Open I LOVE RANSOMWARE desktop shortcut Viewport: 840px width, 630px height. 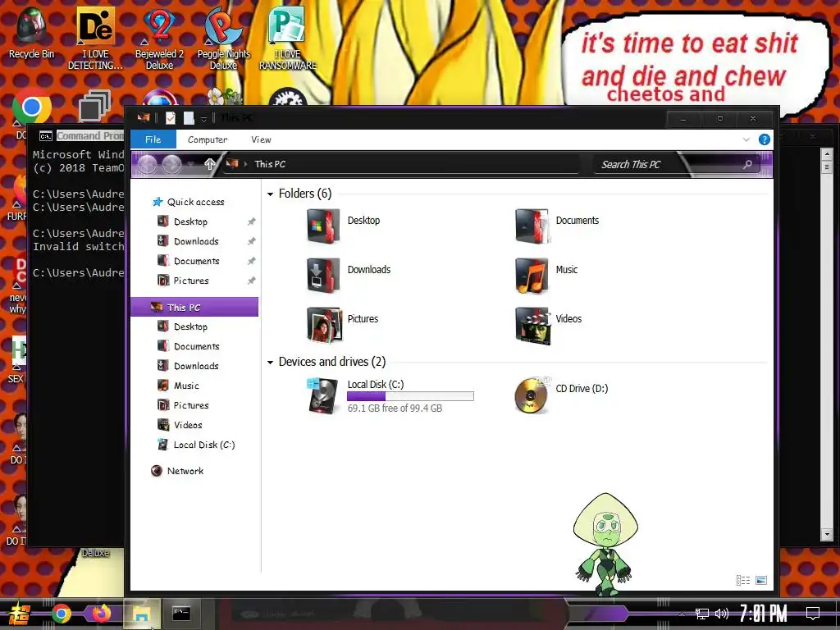pos(288,39)
